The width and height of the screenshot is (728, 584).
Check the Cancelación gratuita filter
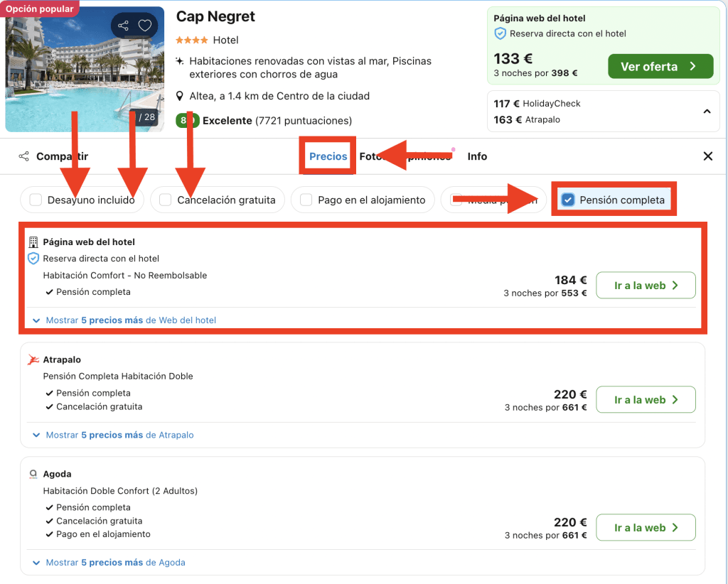point(166,200)
